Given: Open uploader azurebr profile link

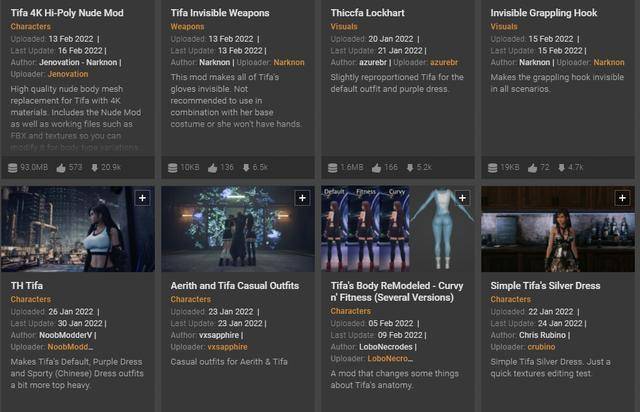Looking at the screenshot, I should (444, 62).
